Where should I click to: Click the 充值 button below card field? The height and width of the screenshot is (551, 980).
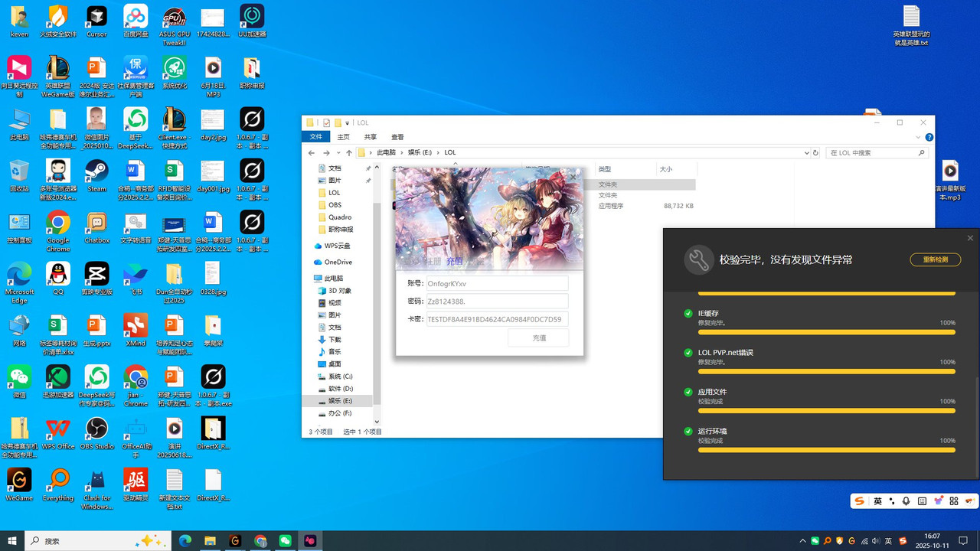point(538,337)
